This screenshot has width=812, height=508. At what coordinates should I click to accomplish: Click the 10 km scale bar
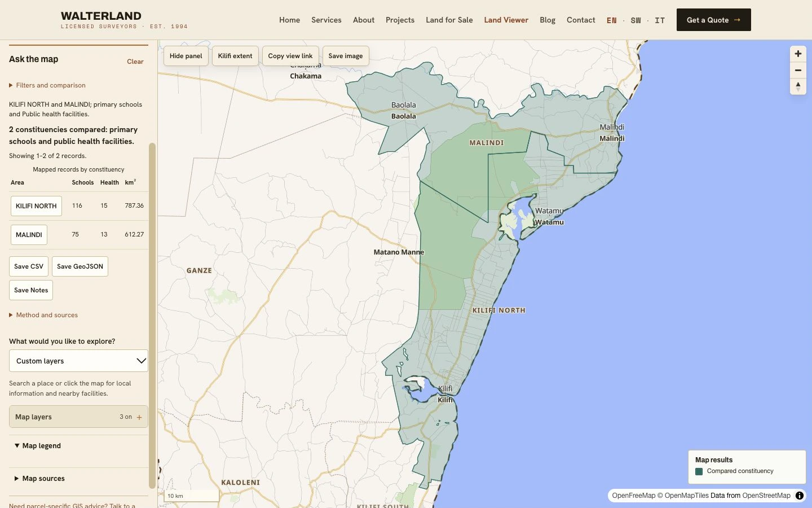(191, 496)
